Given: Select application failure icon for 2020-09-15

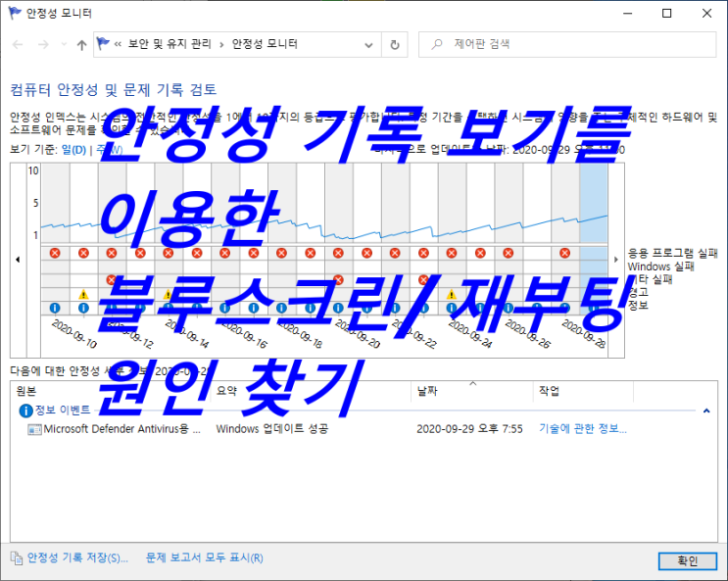Looking at the screenshot, I should 197,253.
